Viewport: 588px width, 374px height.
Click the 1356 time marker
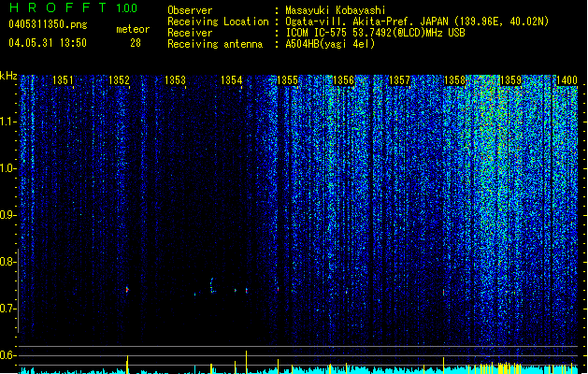(343, 80)
